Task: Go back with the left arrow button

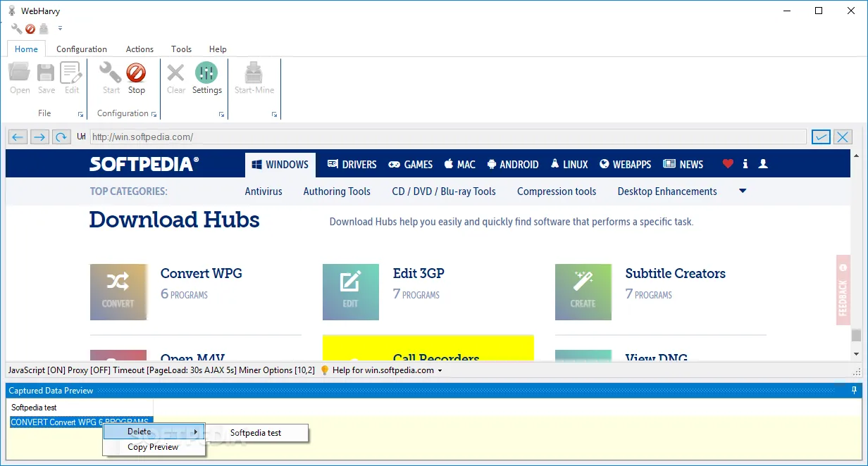Action: point(18,137)
